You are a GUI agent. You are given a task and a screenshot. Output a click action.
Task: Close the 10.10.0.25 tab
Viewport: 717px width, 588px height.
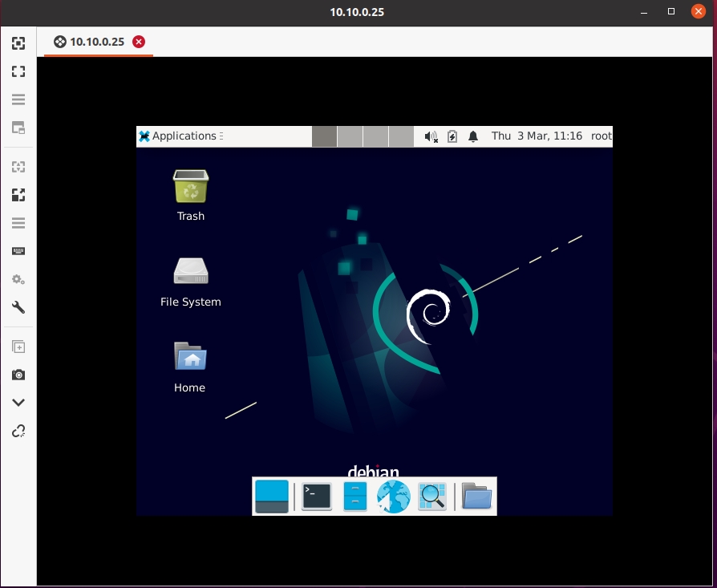click(x=139, y=42)
